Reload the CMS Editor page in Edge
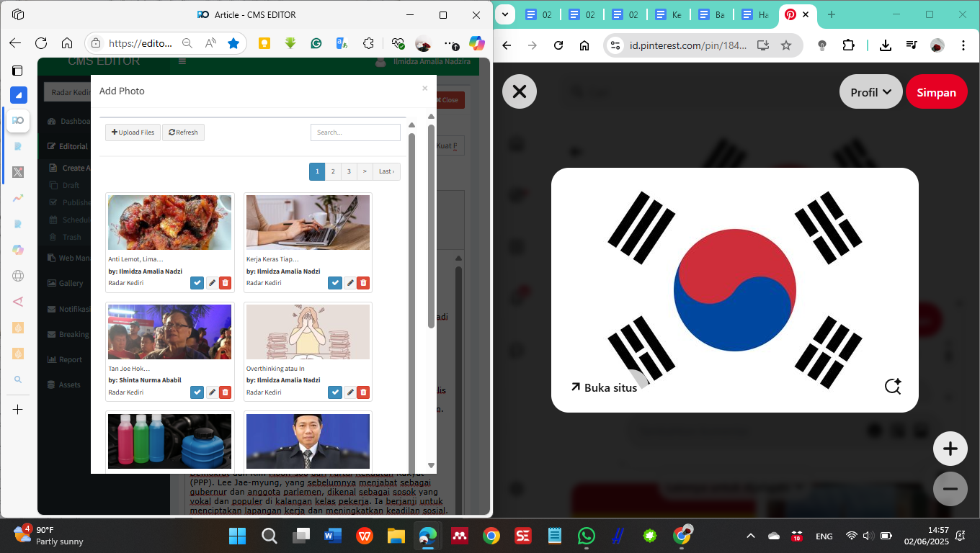 pos(41,43)
